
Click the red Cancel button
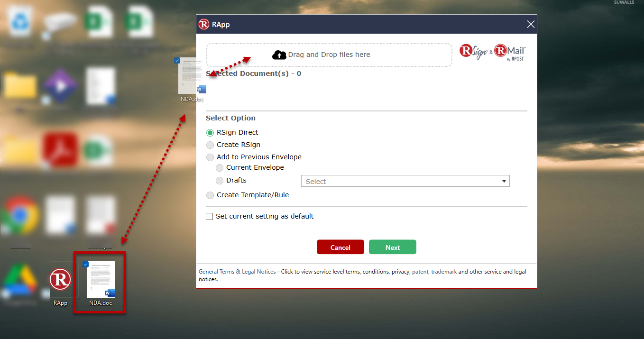(x=340, y=247)
